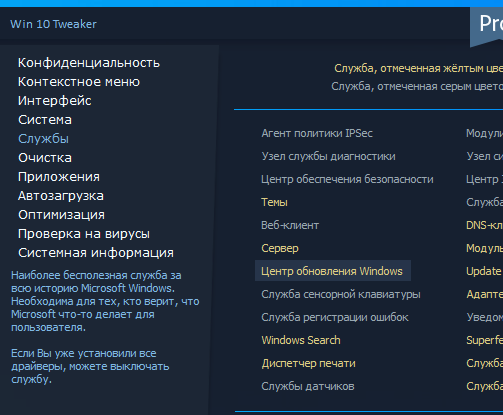The height and width of the screenshot is (415, 503).
Task: Click the Уведом service entry
Action: 484,317
